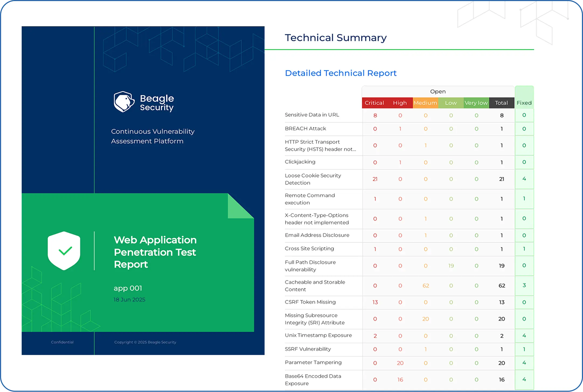583x392 pixels.
Task: Click the Beagle Security dog shield logo
Action: coord(124,102)
